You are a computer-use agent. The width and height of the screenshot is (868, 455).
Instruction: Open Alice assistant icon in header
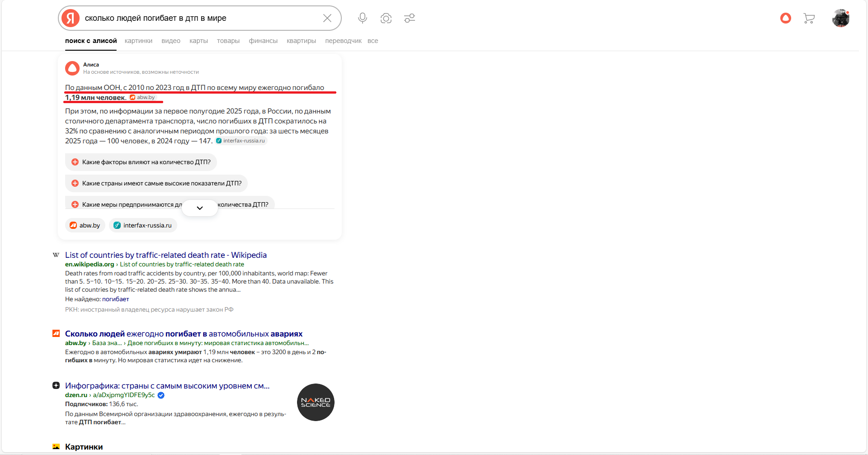coord(786,18)
